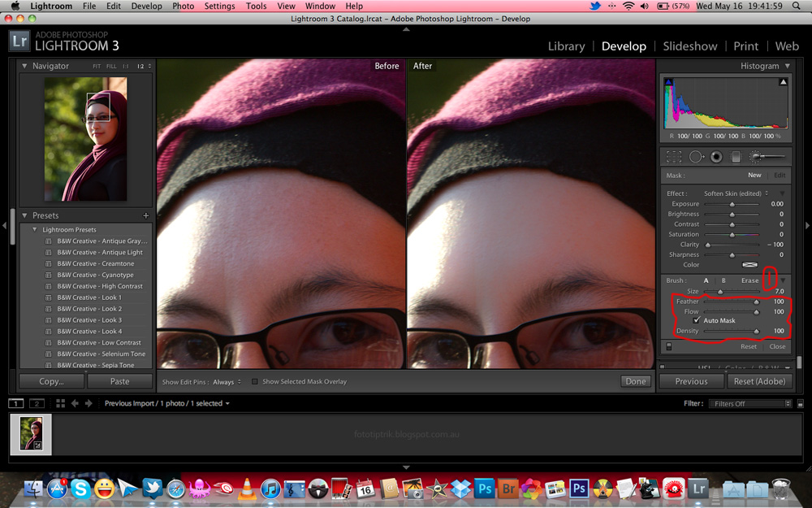Toggle shadow clipping indicator in histogram
The width and height of the screenshot is (812, 508).
click(668, 82)
